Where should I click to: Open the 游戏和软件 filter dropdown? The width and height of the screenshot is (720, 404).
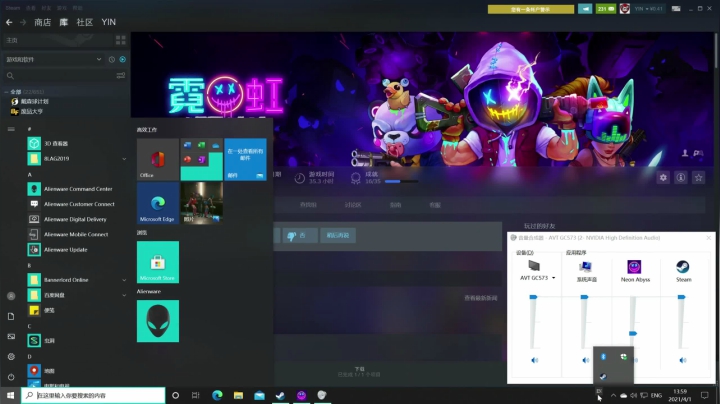(53, 59)
